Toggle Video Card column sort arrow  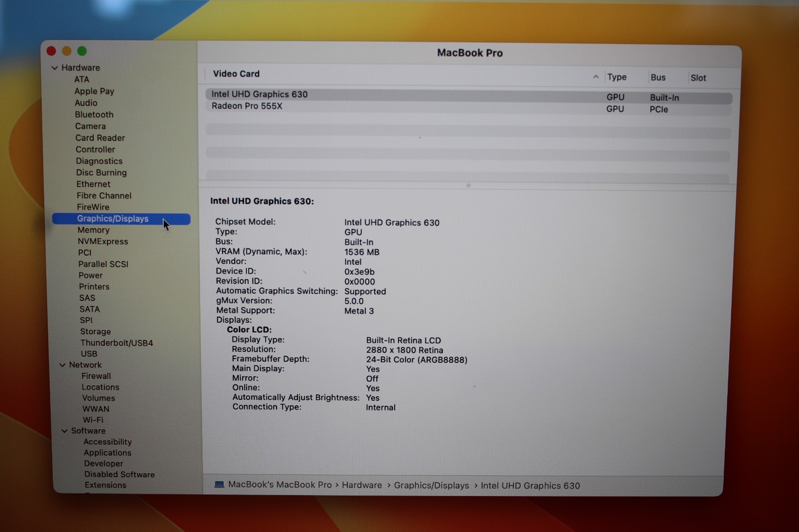point(596,77)
